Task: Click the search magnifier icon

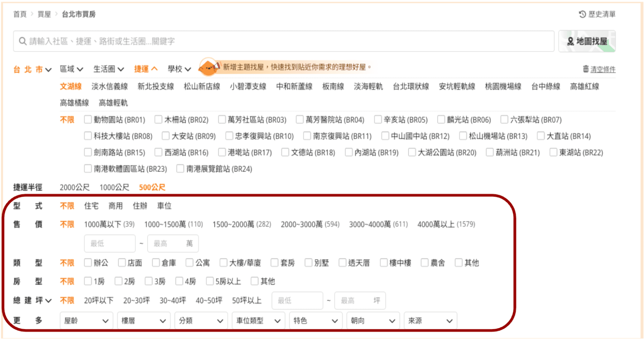Action: pos(22,41)
